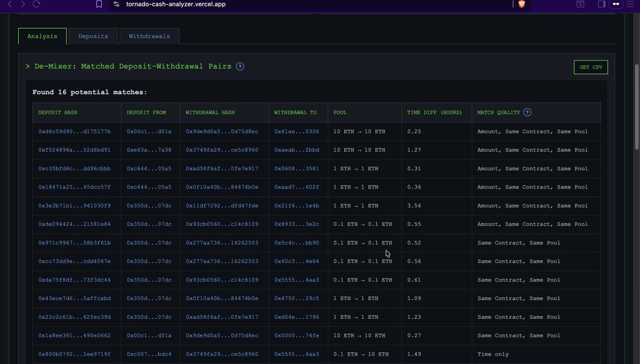Open deposit hash 0x971c9967...58b3f61b
Screen dimensions: 640x364
click(x=75, y=243)
